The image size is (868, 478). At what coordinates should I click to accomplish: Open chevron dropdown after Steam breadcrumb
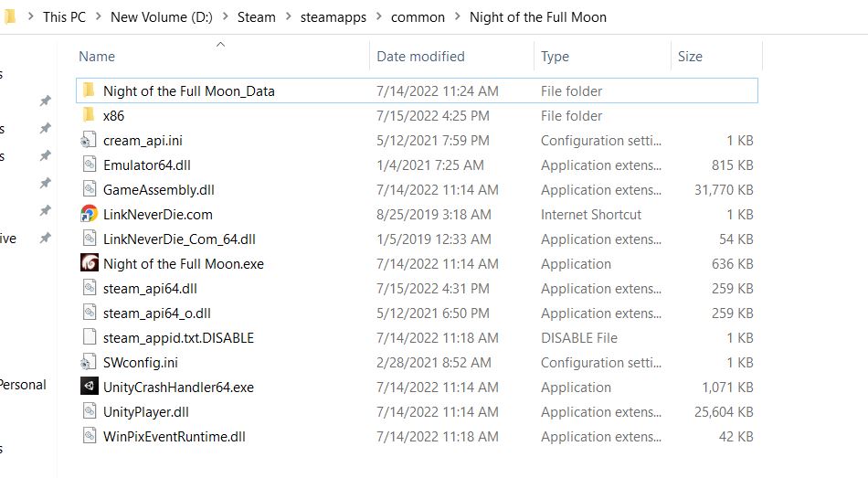pos(288,17)
